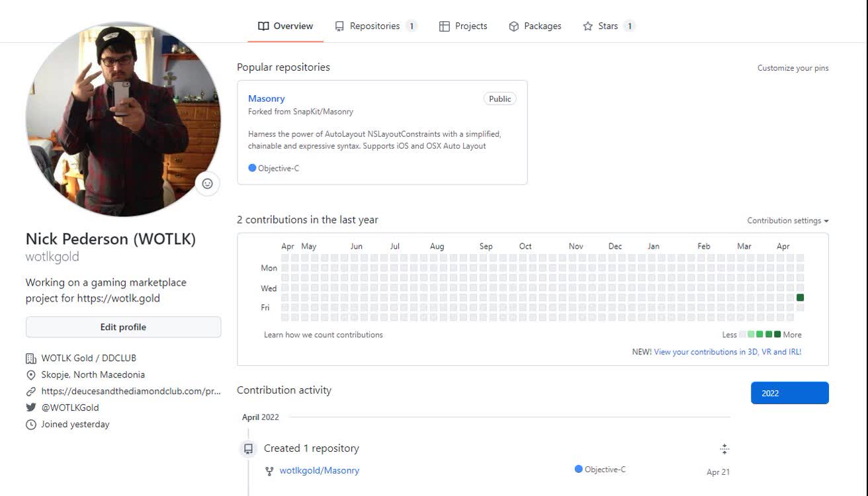The width and height of the screenshot is (868, 496).
Task: Click the Projects table icon
Action: coord(445,26)
